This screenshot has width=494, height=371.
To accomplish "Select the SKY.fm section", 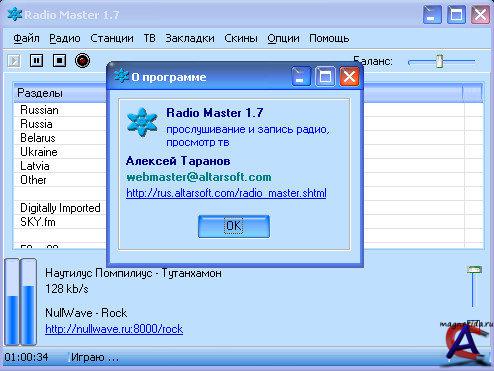I will 38,222.
